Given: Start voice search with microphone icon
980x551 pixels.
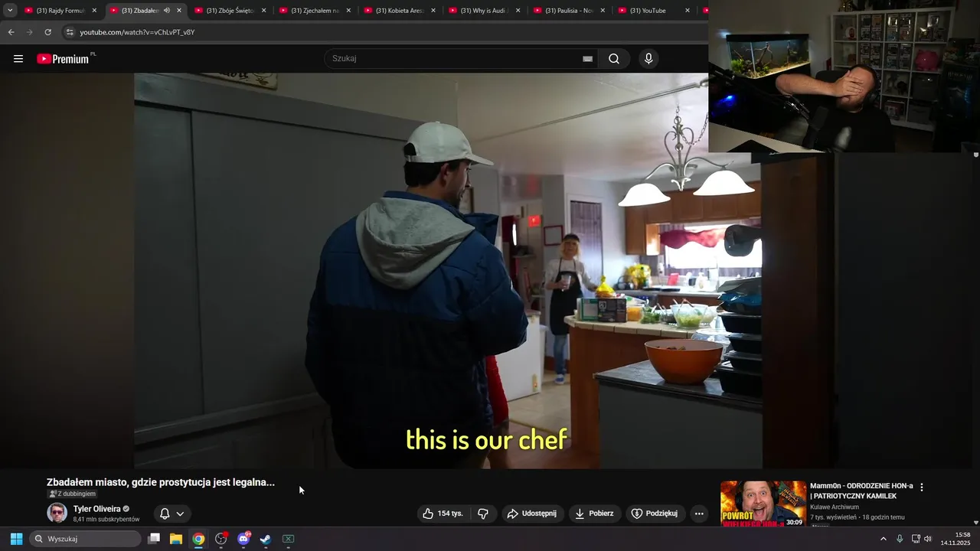Looking at the screenshot, I should pos(648,59).
